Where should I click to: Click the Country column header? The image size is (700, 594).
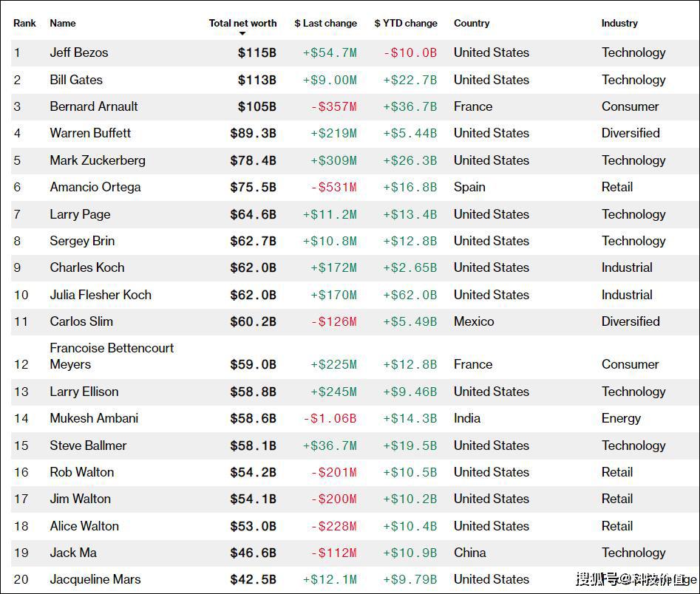[472, 23]
